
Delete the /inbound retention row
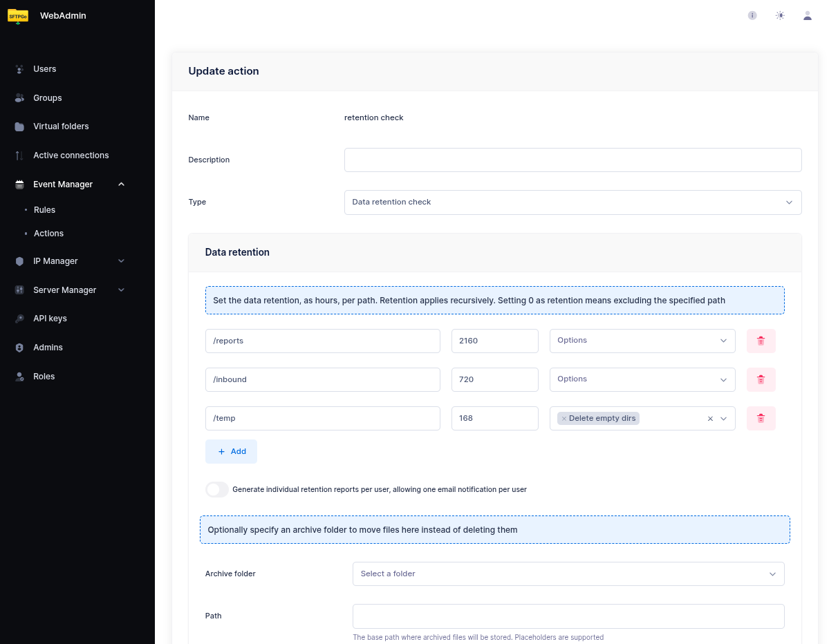761,379
